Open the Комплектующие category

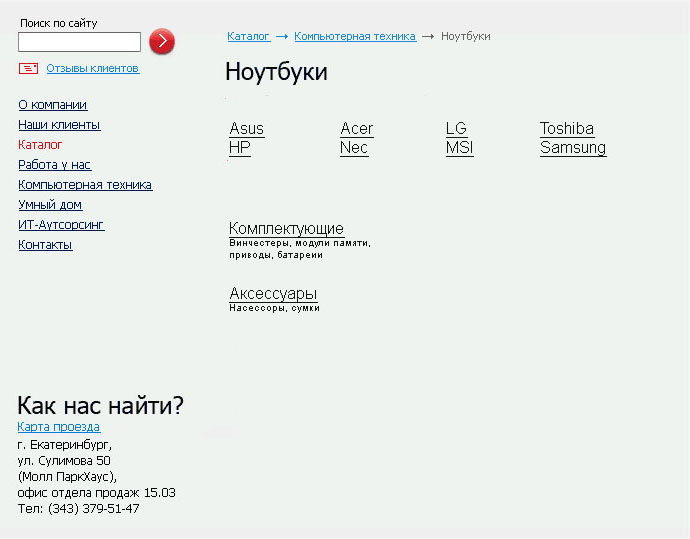tap(286, 229)
